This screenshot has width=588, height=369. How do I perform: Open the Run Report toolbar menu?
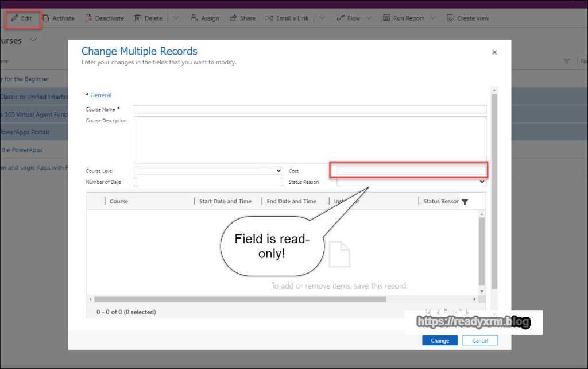(409, 18)
